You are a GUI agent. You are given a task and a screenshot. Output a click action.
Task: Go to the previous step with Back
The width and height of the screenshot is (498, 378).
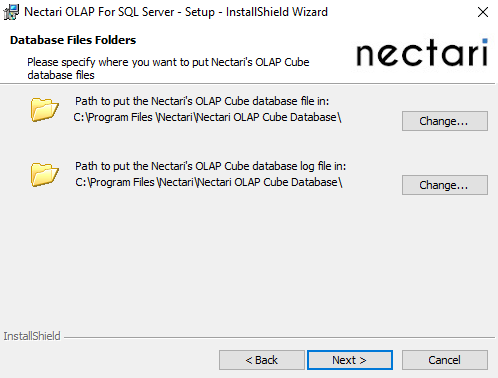tap(262, 360)
